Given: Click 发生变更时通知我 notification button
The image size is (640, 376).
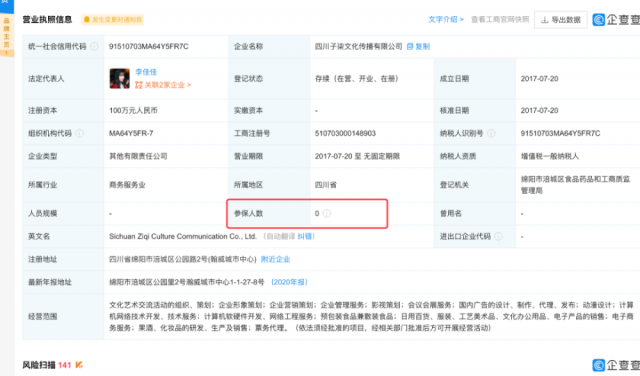Looking at the screenshot, I should (112, 20).
